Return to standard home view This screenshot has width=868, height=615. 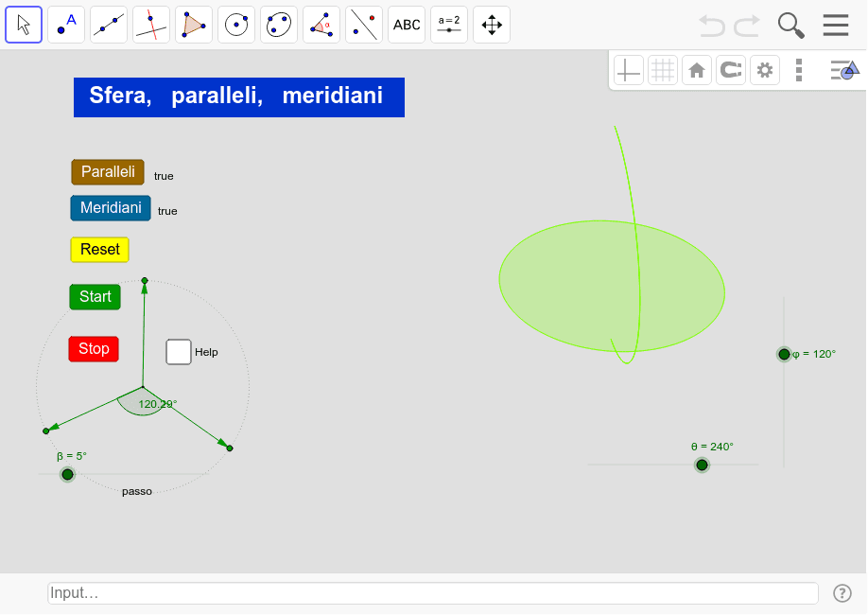(x=697, y=70)
